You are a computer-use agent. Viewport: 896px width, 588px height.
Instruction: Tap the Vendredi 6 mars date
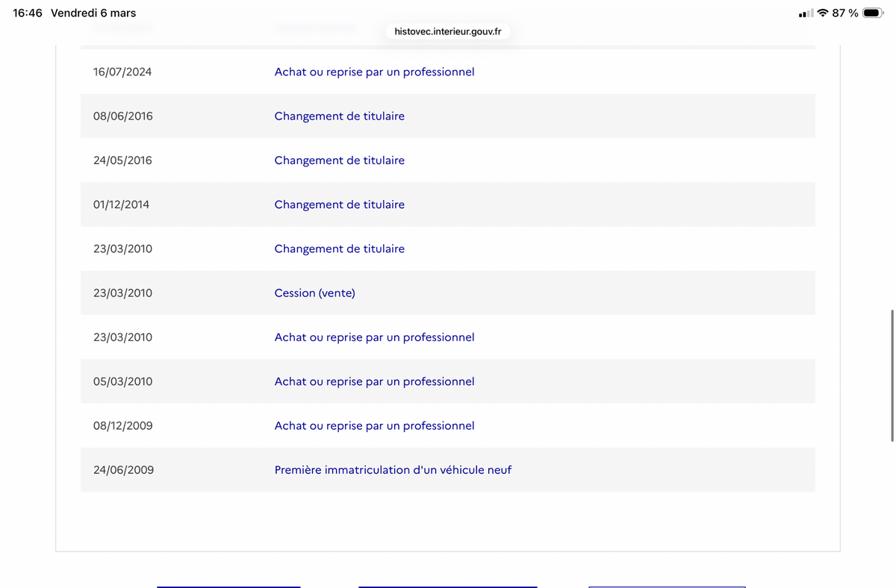(93, 13)
